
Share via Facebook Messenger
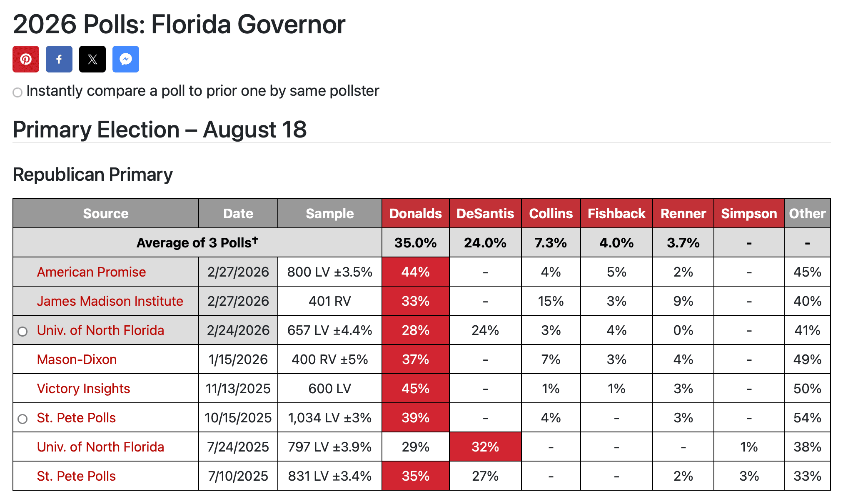(x=125, y=59)
